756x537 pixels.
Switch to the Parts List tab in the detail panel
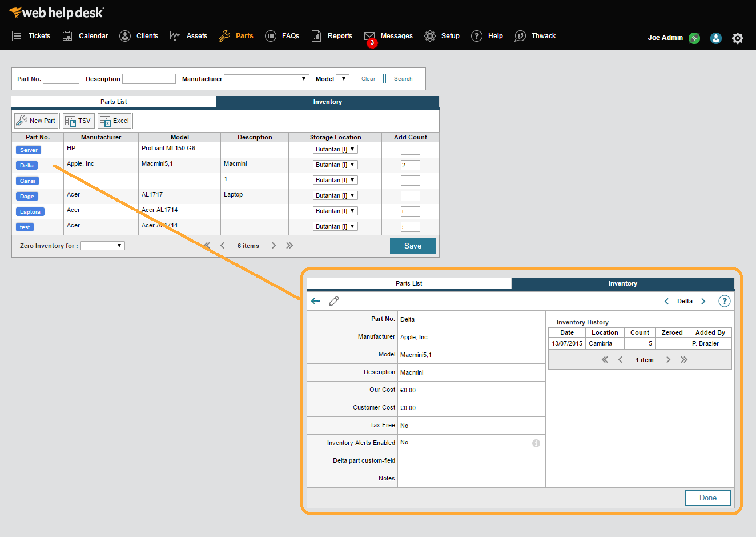[x=409, y=283]
